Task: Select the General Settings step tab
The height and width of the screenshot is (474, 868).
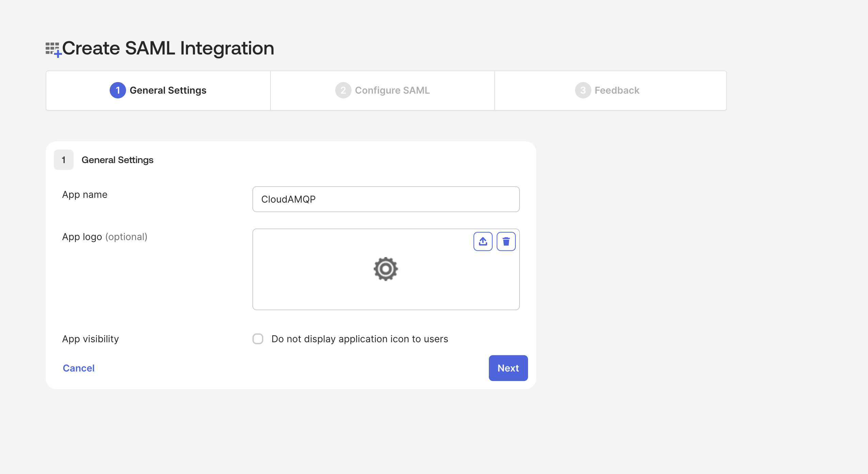Action: 158,90
